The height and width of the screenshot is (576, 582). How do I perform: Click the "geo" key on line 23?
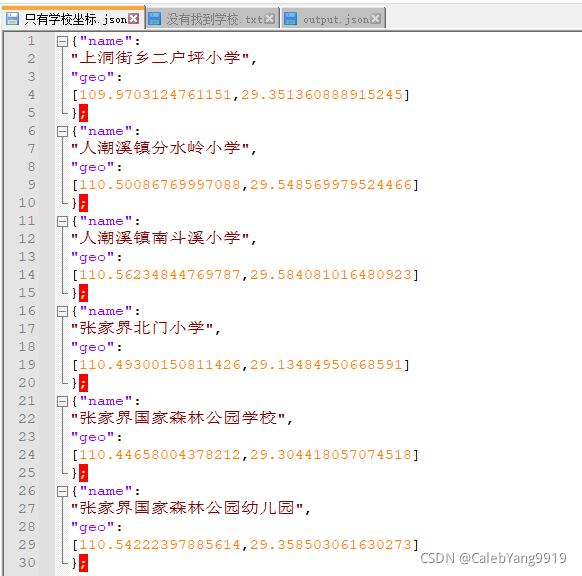pyautogui.click(x=93, y=438)
